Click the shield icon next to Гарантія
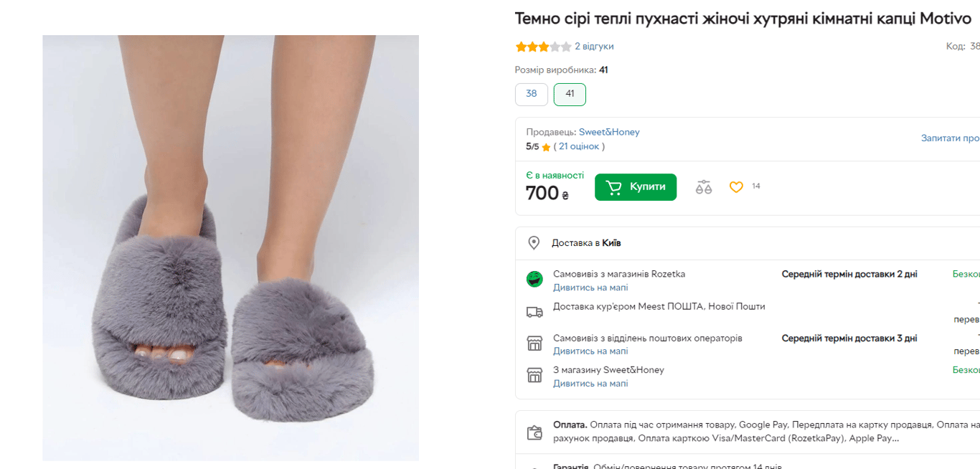The height and width of the screenshot is (469, 980). tap(534, 465)
